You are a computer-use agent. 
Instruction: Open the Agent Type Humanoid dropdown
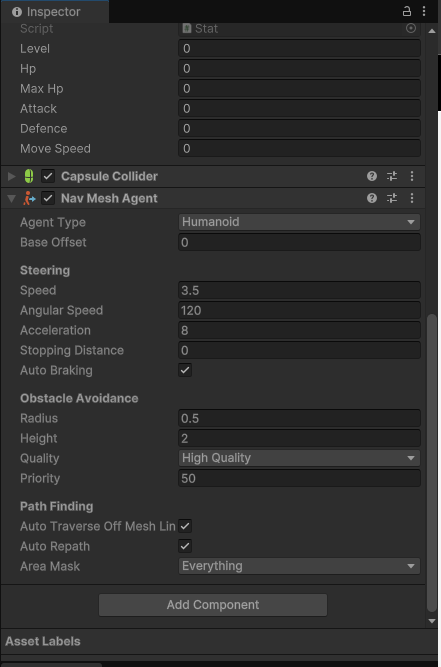point(299,222)
